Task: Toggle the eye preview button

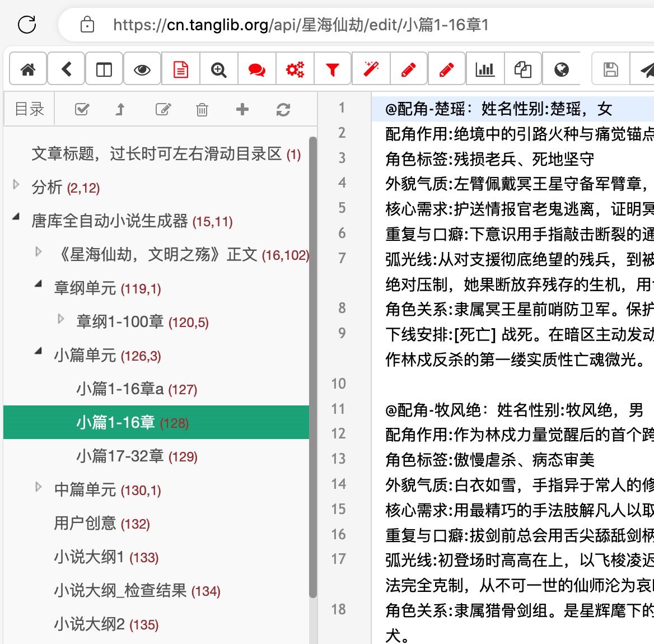Action: [142, 69]
